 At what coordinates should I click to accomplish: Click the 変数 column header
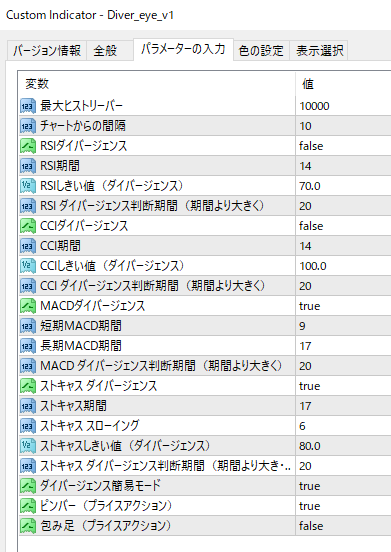[x=37, y=84]
